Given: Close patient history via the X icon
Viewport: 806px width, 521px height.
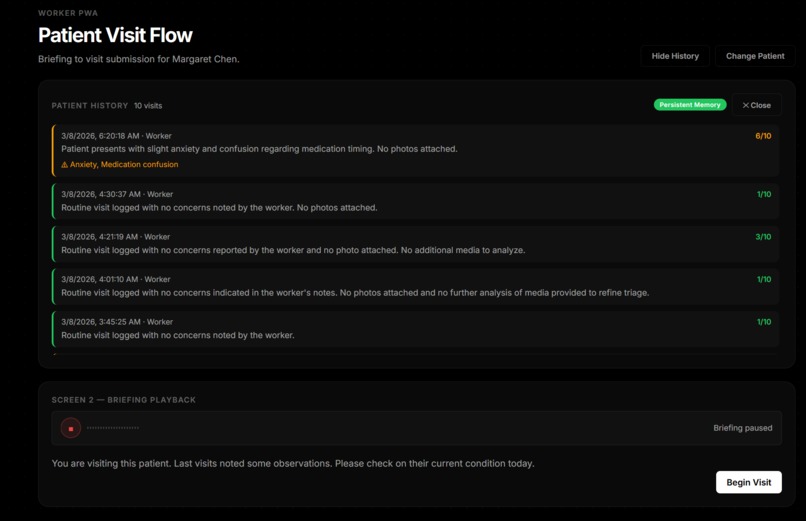Looking at the screenshot, I should (x=745, y=105).
